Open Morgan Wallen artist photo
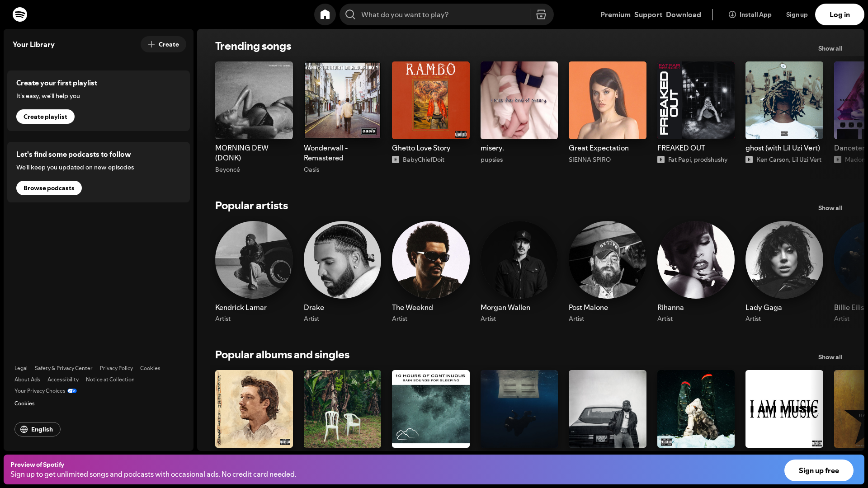Image resolution: width=868 pixels, height=488 pixels. pyautogui.click(x=519, y=260)
